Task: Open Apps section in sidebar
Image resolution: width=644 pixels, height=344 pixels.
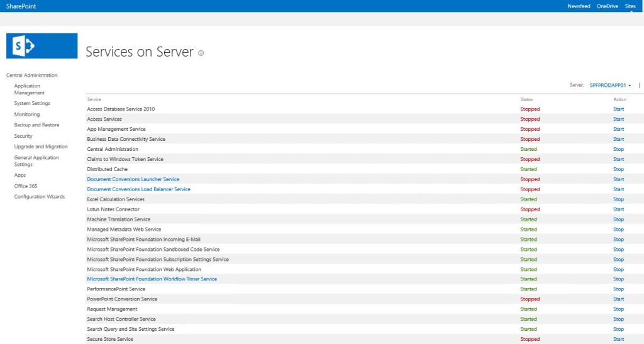Action: point(19,175)
